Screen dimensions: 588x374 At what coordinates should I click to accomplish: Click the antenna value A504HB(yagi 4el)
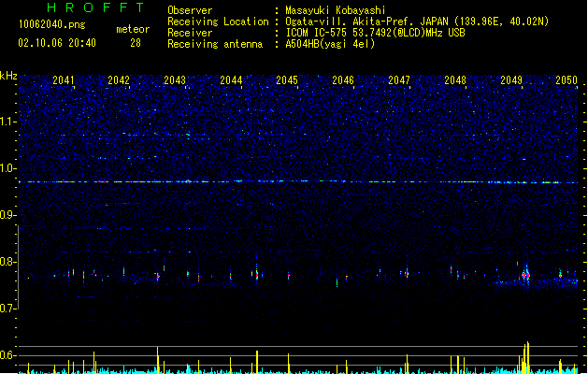(330, 44)
